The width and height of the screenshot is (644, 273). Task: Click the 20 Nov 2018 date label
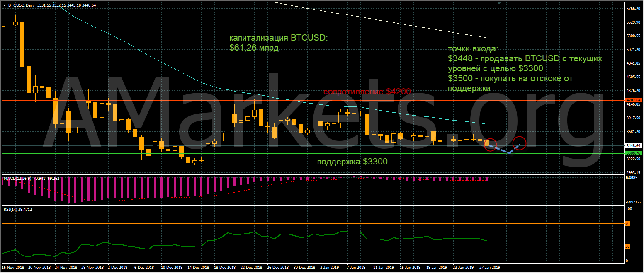click(40, 268)
